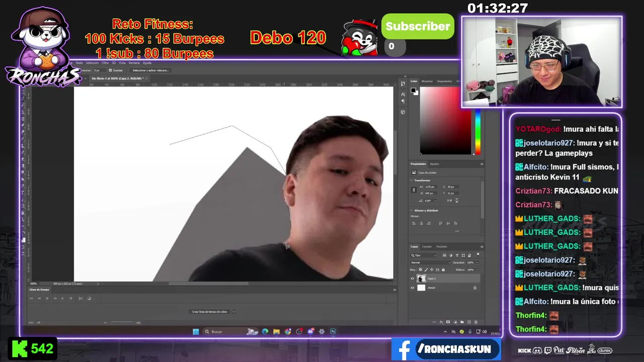
Task: Switch to the Ajustes tab
Action: click(x=434, y=164)
